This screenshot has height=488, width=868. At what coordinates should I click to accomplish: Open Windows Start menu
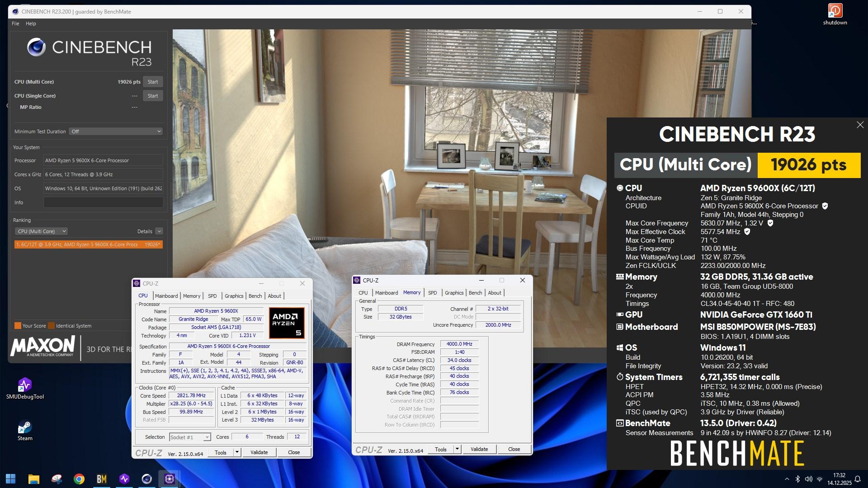[x=11, y=479]
